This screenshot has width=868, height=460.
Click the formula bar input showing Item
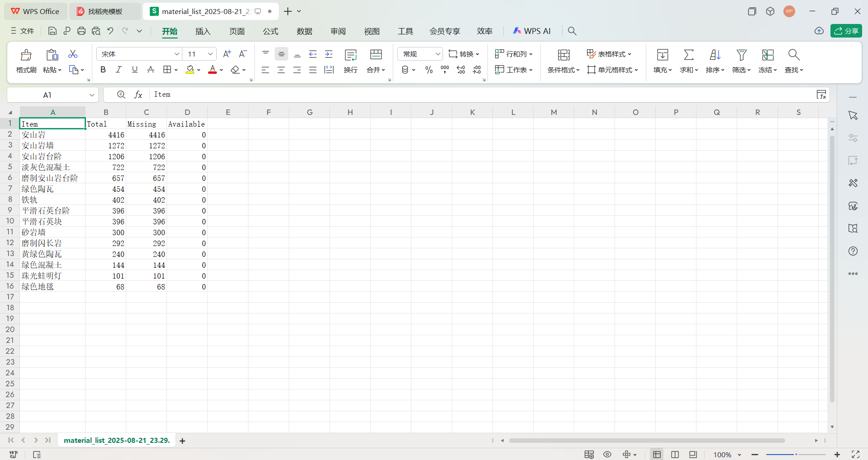482,95
